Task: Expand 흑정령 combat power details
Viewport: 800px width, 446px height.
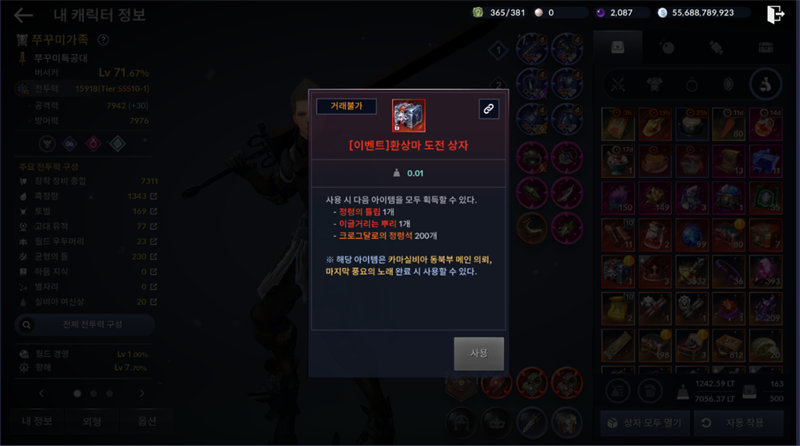Action: pos(154,196)
